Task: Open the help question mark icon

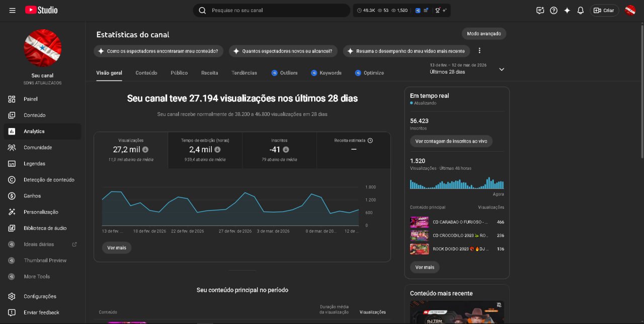Action: (x=553, y=10)
